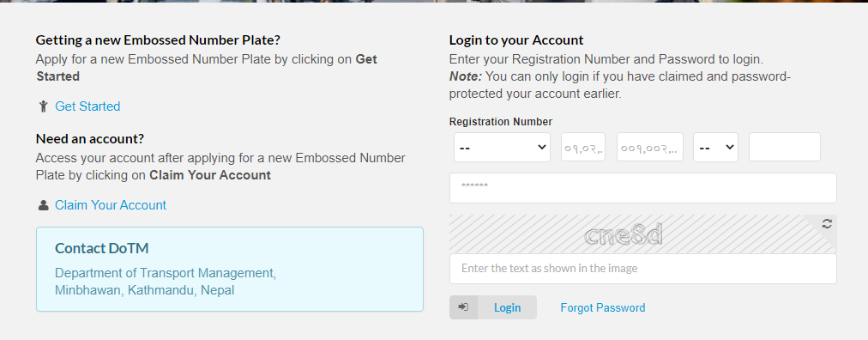This screenshot has width=868, height=340.
Task: Click the Contact DoTM heading
Action: (102, 248)
